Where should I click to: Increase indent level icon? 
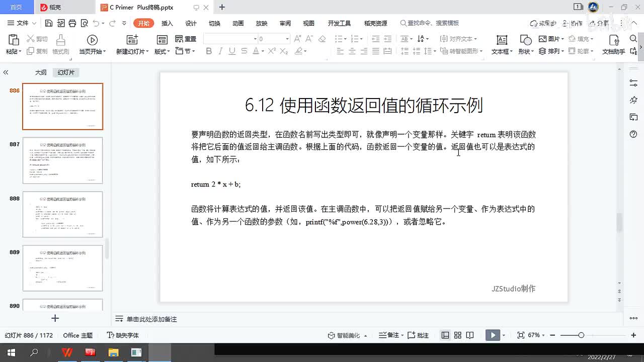click(x=387, y=39)
